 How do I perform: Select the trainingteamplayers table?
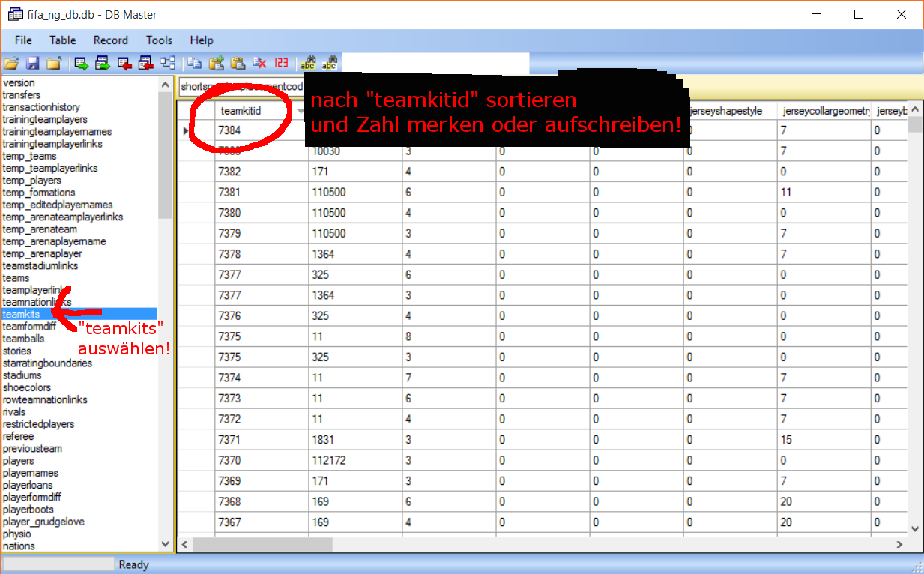45,119
